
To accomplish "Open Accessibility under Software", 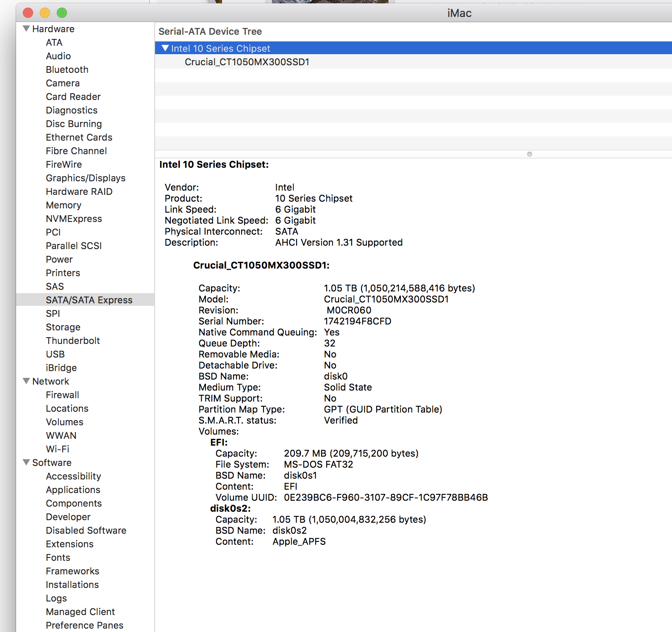I will pos(74,476).
